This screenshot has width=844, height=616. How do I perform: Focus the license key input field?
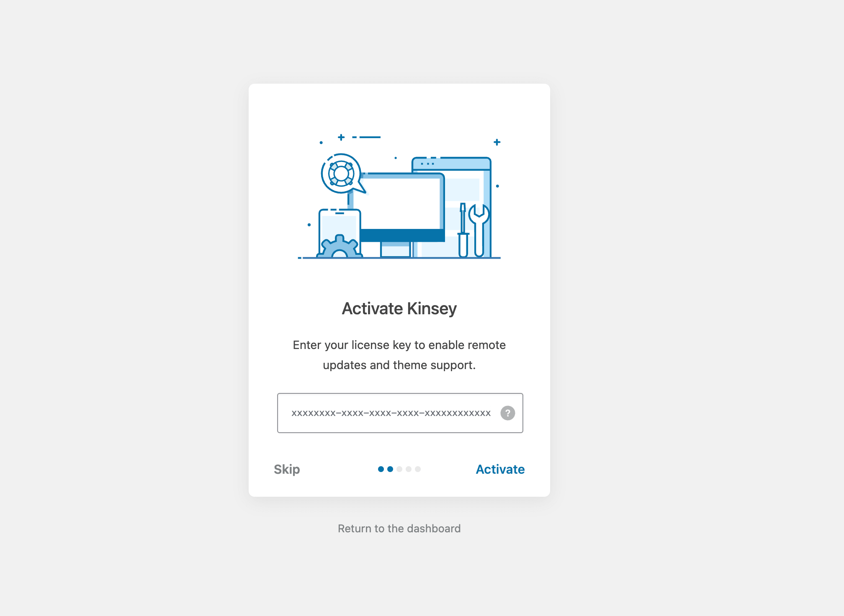pos(389,413)
